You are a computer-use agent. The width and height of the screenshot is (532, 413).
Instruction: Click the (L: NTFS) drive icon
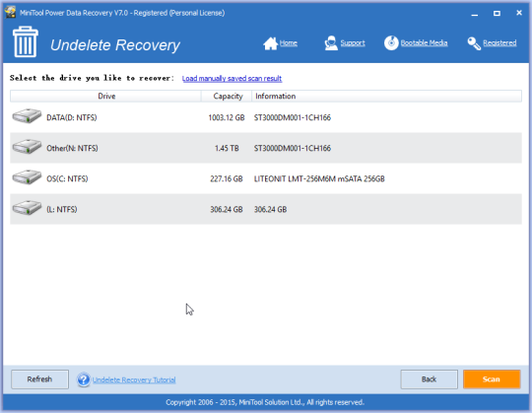(x=27, y=208)
